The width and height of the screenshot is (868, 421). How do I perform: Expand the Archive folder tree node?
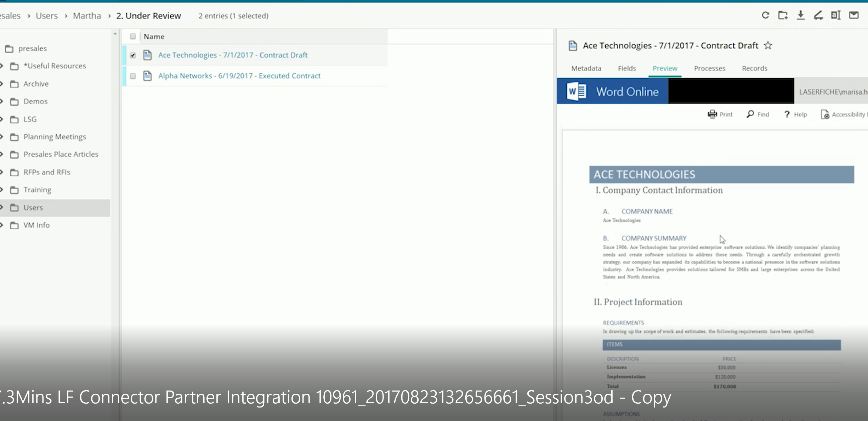[x=1, y=84]
